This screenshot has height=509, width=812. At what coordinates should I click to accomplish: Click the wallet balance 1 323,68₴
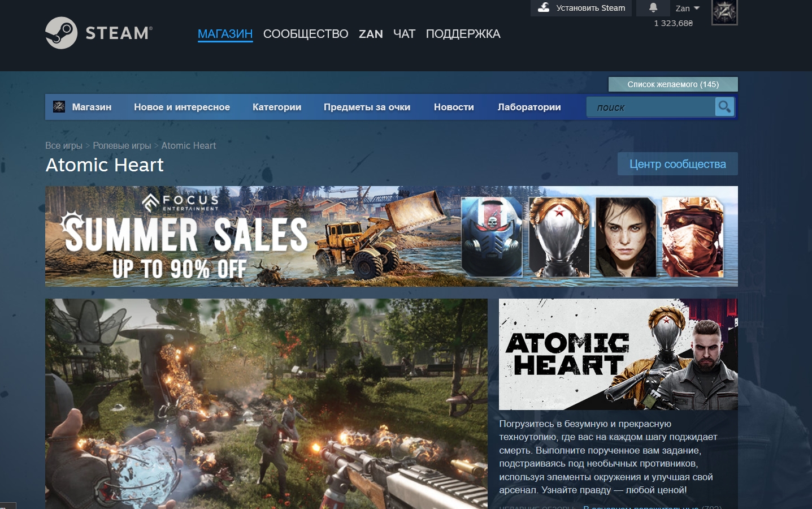[674, 23]
